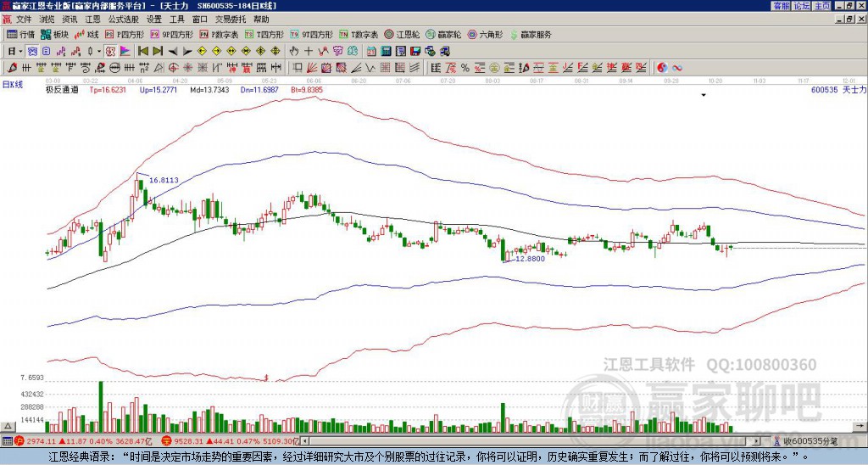The width and height of the screenshot is (868, 465).
Task: Open the calculator icon
Action: [386, 52]
